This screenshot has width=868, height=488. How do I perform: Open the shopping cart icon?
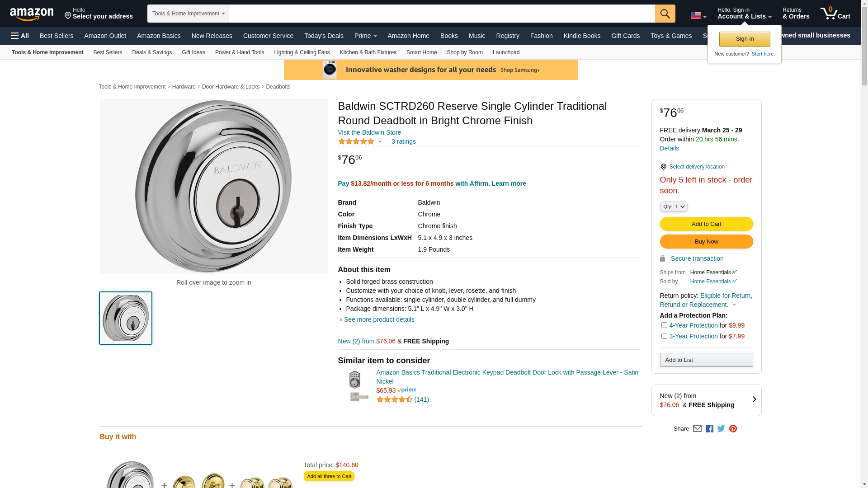click(835, 14)
